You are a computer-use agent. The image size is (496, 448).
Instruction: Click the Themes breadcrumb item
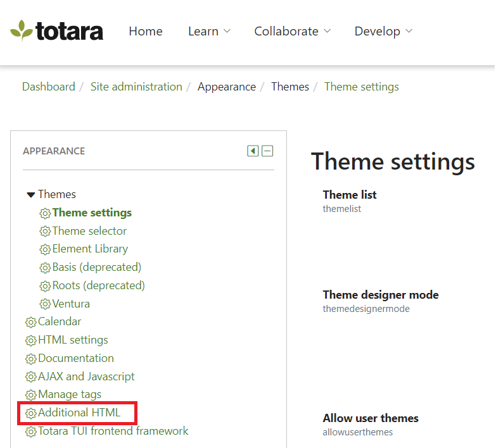tap(290, 87)
